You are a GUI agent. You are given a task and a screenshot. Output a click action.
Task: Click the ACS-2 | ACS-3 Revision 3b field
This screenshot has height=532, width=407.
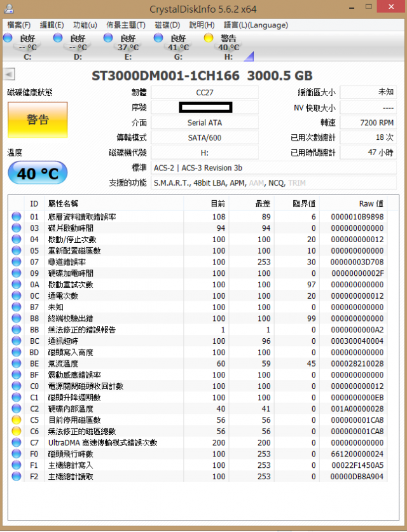(x=273, y=168)
